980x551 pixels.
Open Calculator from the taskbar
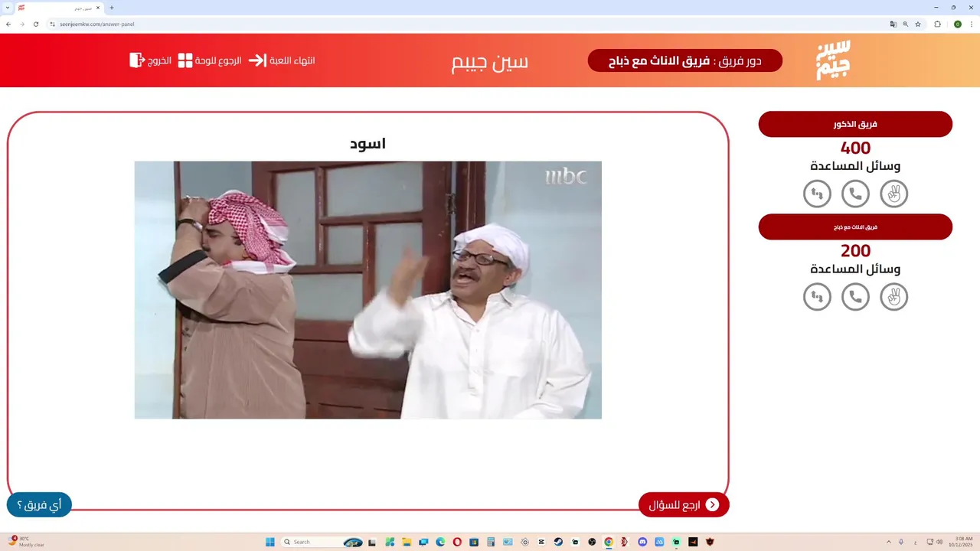coord(491,542)
